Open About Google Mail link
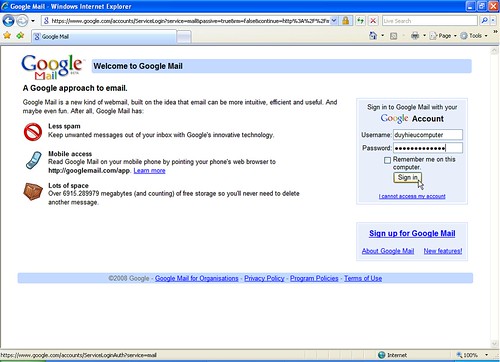Viewport: 500px width, 362px height. click(388, 251)
